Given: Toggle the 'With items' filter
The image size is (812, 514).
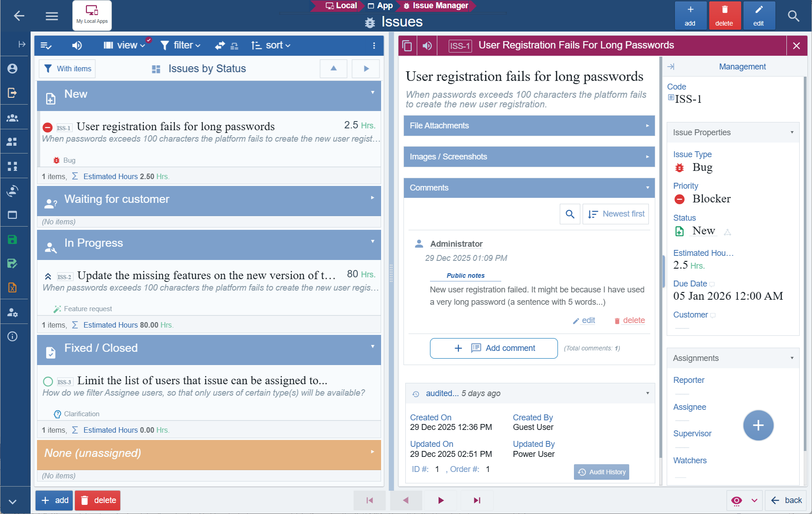Looking at the screenshot, I should (x=67, y=69).
